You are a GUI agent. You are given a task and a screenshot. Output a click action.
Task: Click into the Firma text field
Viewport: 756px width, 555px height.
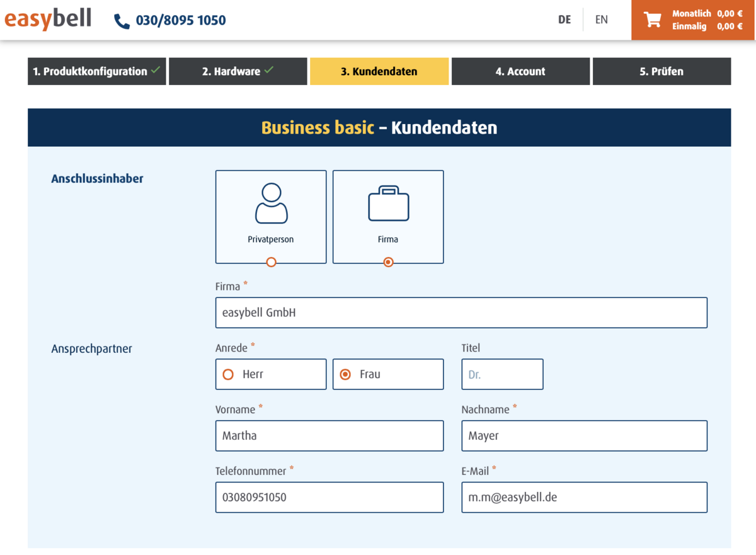[x=461, y=312]
